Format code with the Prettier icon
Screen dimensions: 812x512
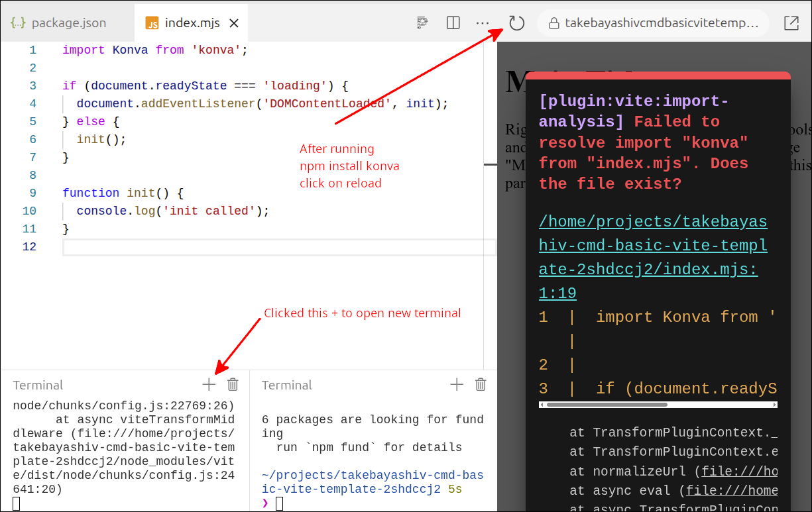tap(422, 23)
